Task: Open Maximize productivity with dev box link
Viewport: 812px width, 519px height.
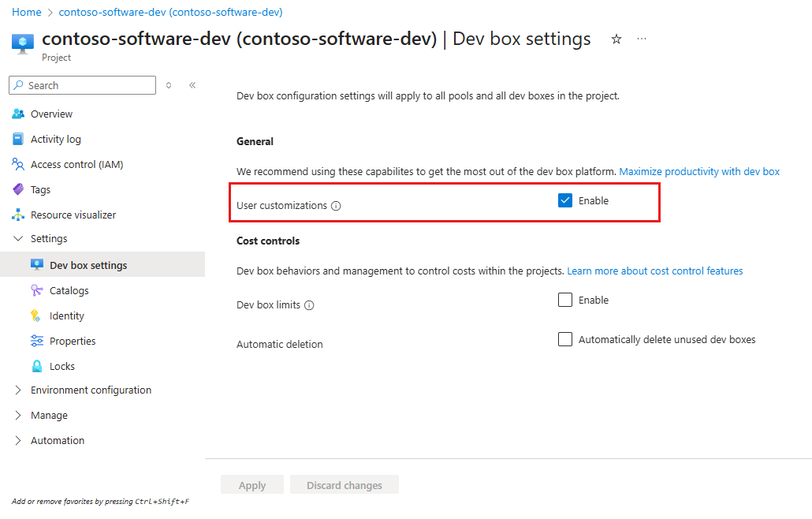Action: click(x=699, y=171)
